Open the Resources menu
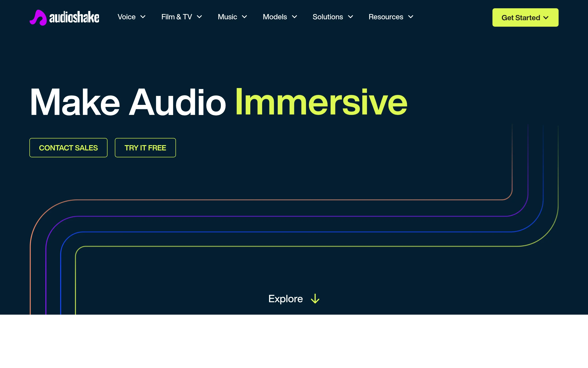This screenshot has width=588, height=368. [386, 17]
